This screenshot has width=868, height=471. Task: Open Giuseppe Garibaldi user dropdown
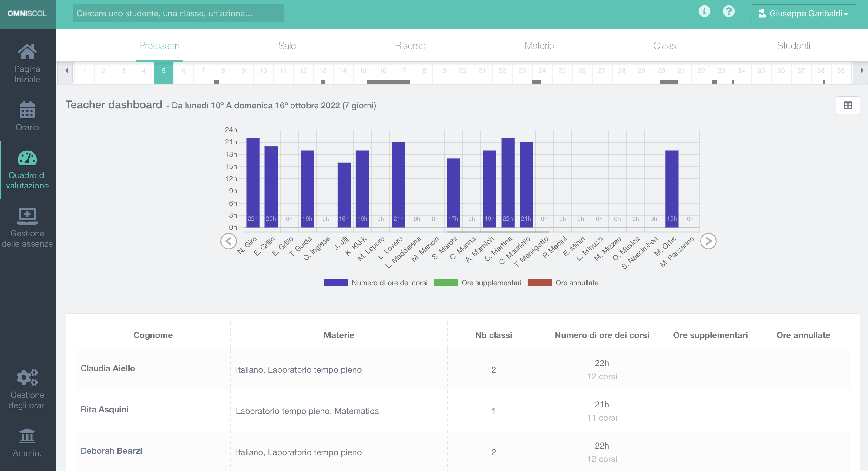click(x=803, y=13)
